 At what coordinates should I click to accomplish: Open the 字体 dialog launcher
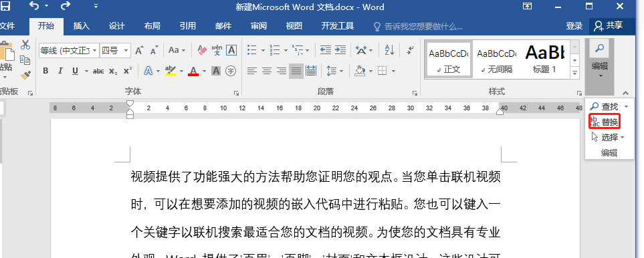coord(236,93)
